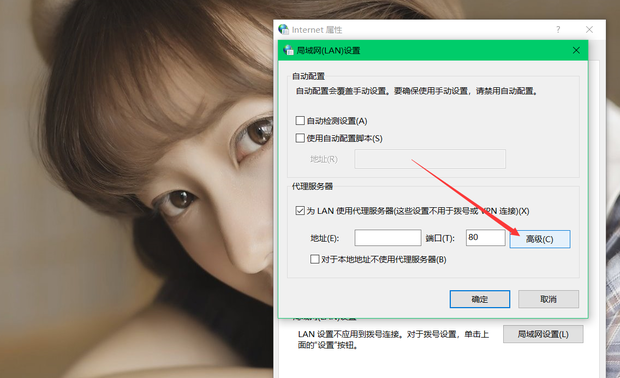The image size is (620, 378).
Task: Click the disabled 地址(R) script address field
Action: point(430,159)
